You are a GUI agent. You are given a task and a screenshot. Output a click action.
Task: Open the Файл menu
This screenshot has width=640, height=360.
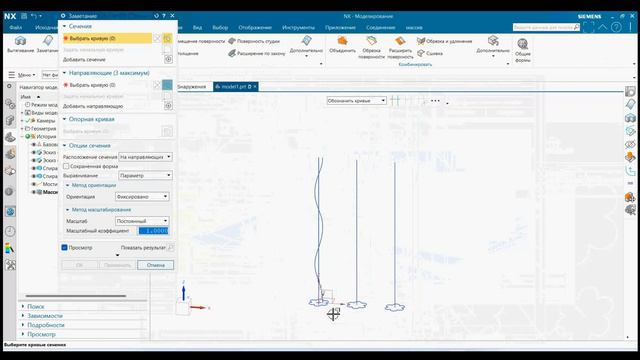(16, 27)
